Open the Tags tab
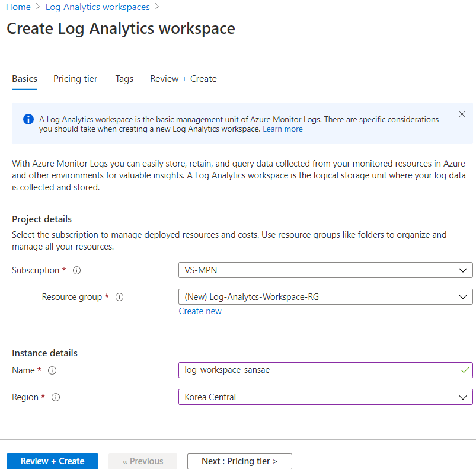The height and width of the screenshot is (473, 476). tap(124, 79)
